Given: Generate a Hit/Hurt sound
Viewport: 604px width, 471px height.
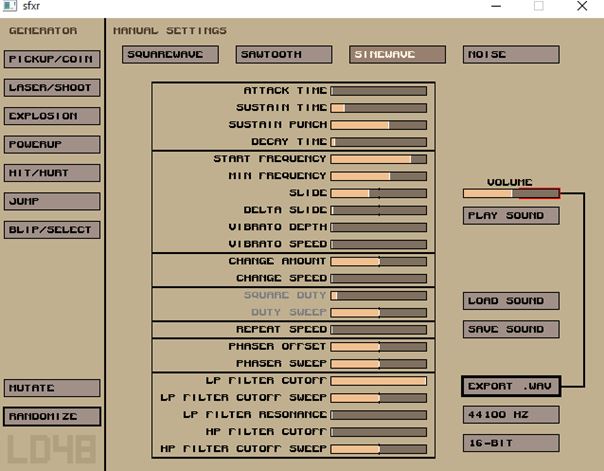Looking at the screenshot, I should pyautogui.click(x=52, y=173).
